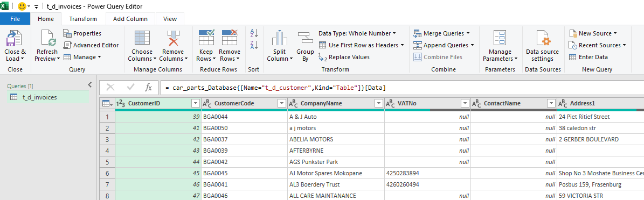Collapse the Queries pane
Viewport: 644px width, 200px height.
(90, 85)
